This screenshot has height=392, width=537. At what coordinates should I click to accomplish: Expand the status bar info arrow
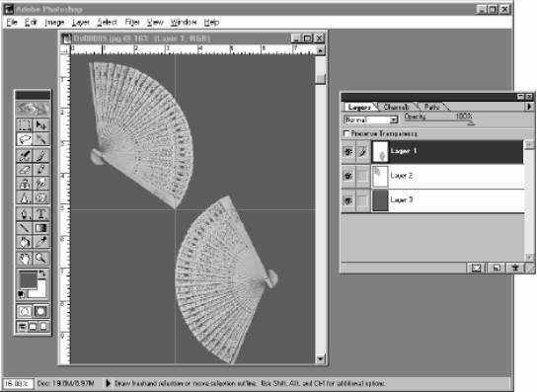pyautogui.click(x=108, y=383)
